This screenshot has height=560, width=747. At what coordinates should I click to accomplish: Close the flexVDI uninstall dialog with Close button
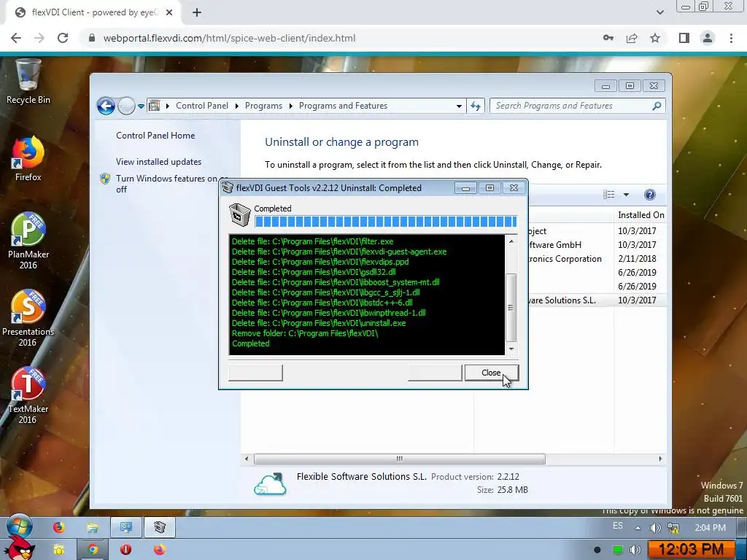pos(491,373)
